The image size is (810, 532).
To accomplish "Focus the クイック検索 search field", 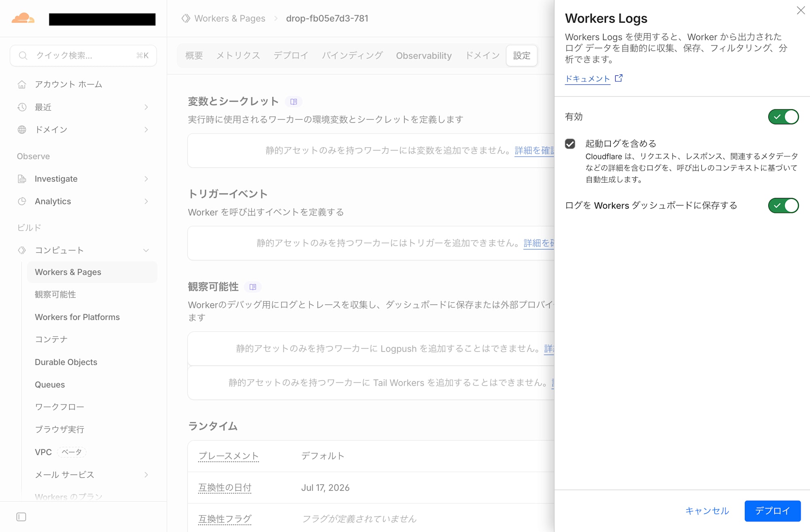I will click(83, 55).
